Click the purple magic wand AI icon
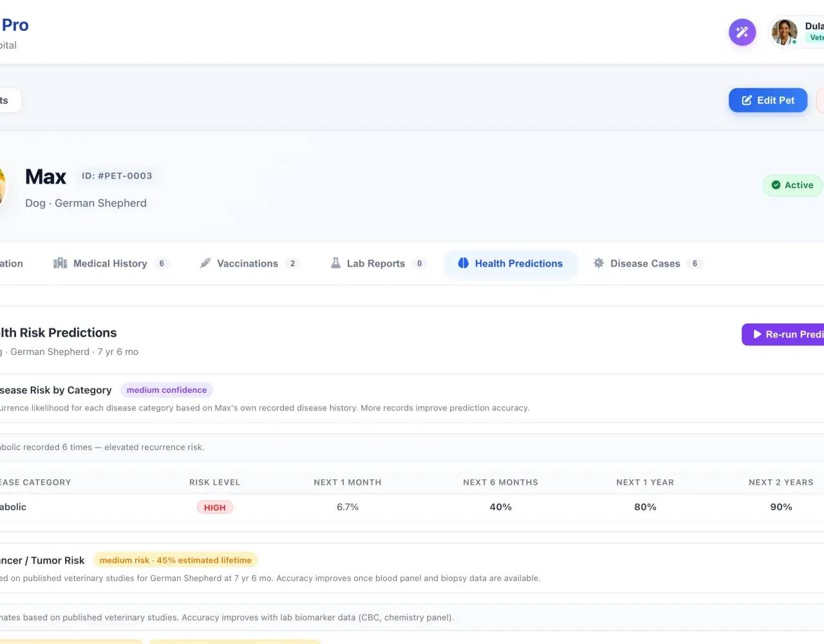This screenshot has width=824, height=644. [742, 32]
